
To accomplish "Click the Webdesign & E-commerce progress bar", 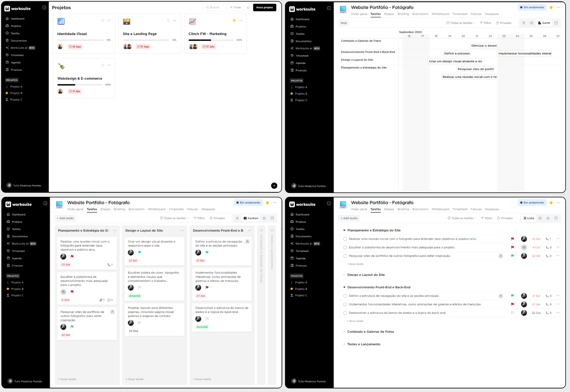I will (x=80, y=85).
